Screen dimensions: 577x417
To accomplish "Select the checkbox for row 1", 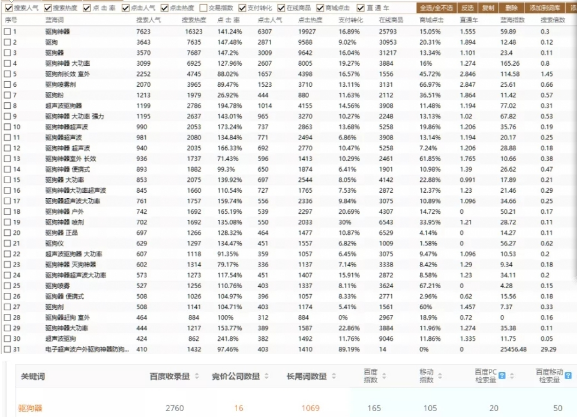I will 7,32.
